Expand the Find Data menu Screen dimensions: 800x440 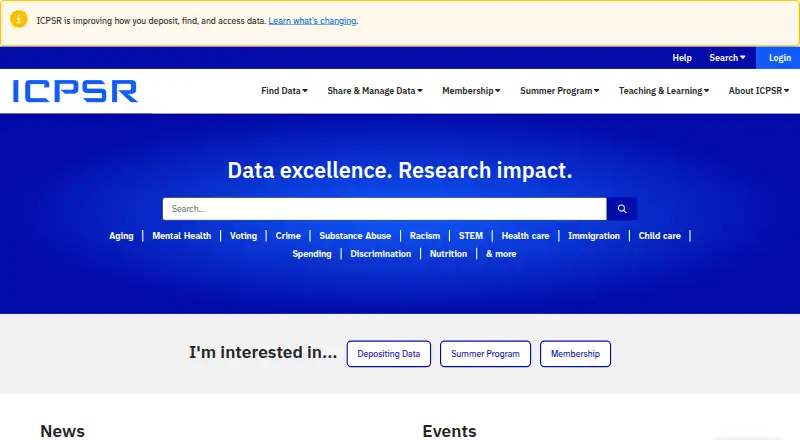click(284, 91)
